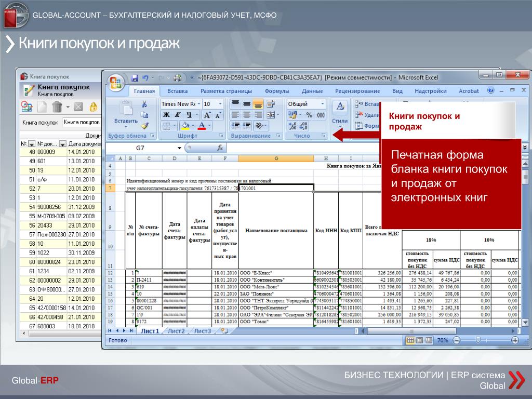The width and height of the screenshot is (532, 399).
Task: Zoom in with plus button
Action: [x=515, y=340]
